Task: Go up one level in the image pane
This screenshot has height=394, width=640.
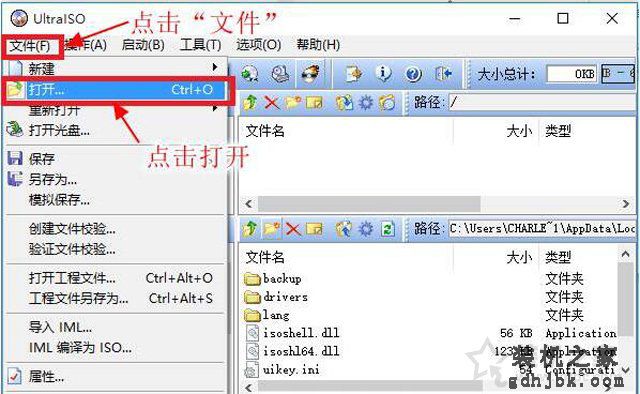Action: [x=250, y=102]
